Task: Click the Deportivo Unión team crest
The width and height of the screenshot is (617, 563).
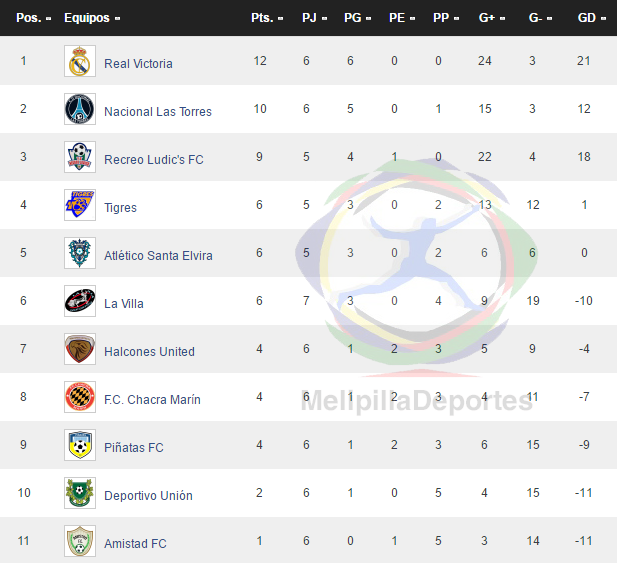Action: [80, 494]
